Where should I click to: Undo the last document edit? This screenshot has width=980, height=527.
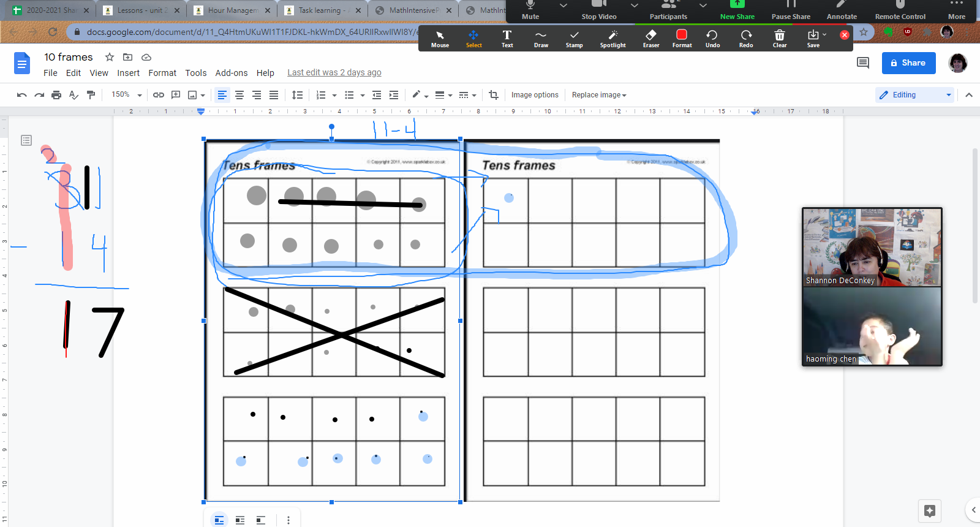coord(22,95)
